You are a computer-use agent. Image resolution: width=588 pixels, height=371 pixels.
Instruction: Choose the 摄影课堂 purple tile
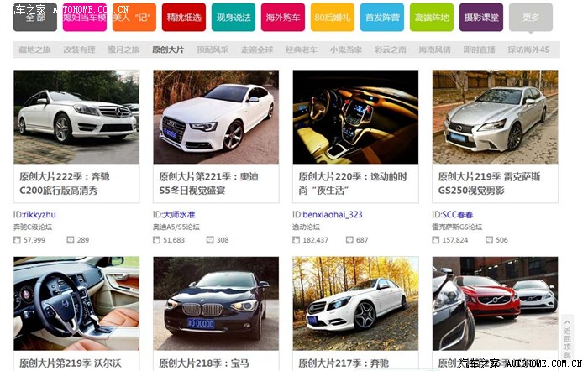point(481,18)
